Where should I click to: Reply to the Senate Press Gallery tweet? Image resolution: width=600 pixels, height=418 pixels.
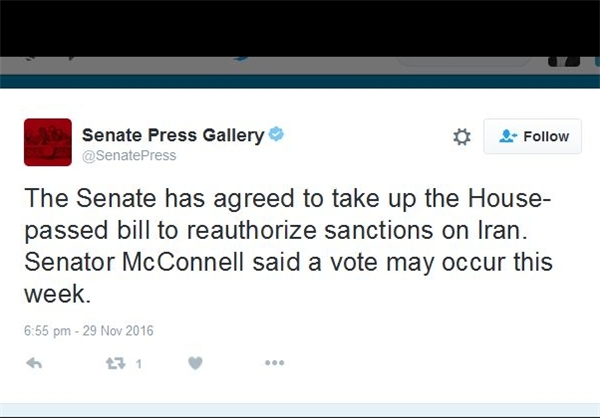34,363
